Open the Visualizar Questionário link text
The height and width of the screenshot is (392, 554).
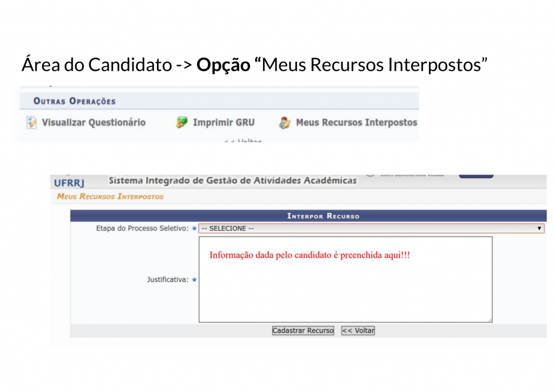tap(94, 123)
